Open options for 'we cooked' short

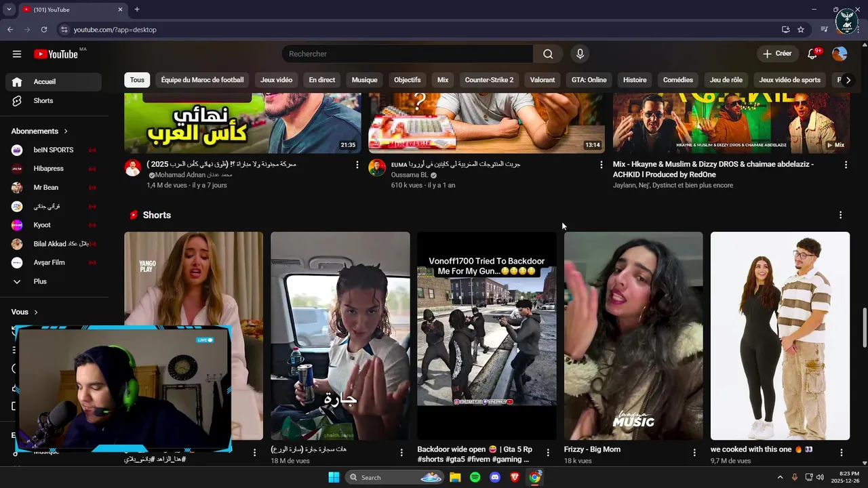point(841,452)
